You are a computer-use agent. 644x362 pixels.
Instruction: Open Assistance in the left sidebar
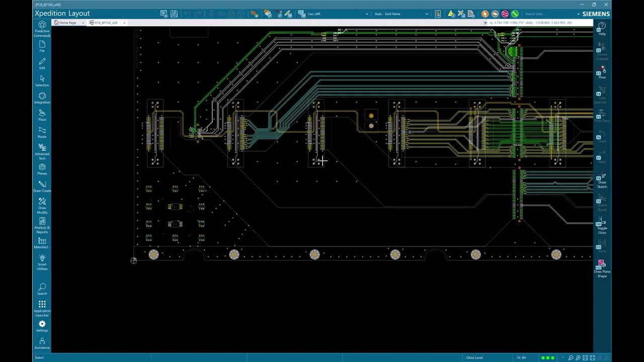42,343
